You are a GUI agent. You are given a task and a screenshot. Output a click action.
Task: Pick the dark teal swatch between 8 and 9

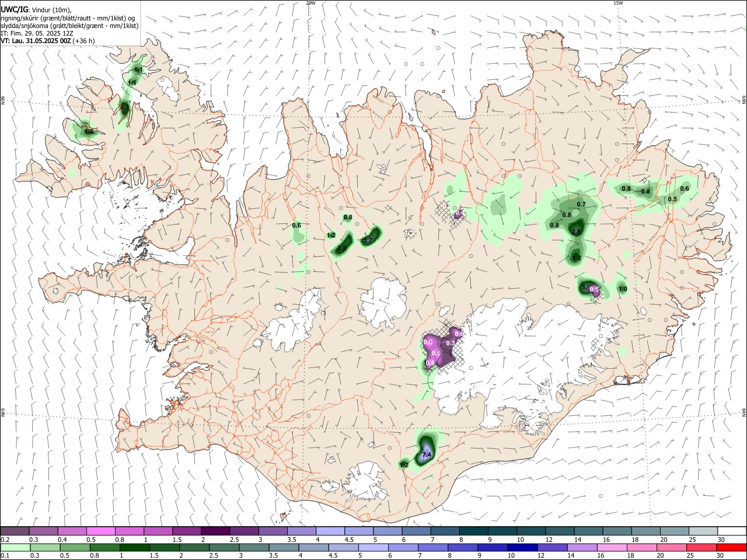tap(473, 531)
